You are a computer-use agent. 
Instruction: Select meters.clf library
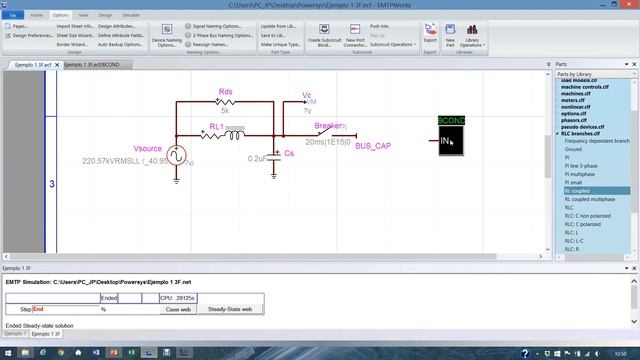coord(572,100)
